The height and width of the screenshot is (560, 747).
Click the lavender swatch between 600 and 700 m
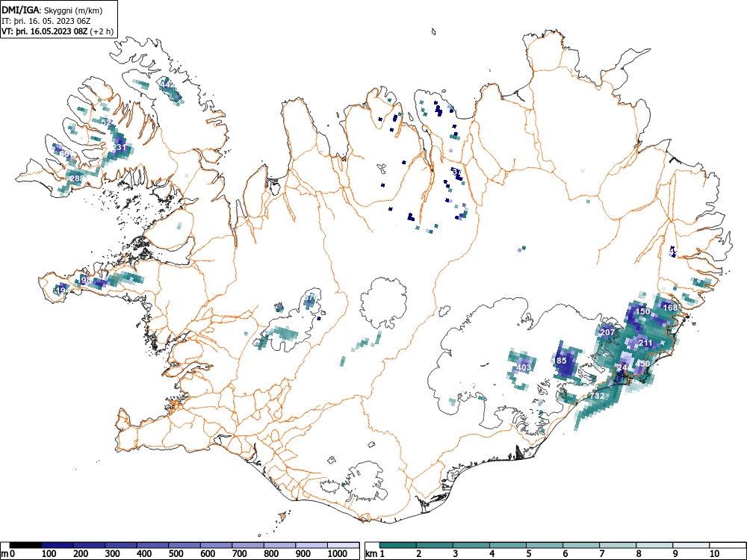217,545
